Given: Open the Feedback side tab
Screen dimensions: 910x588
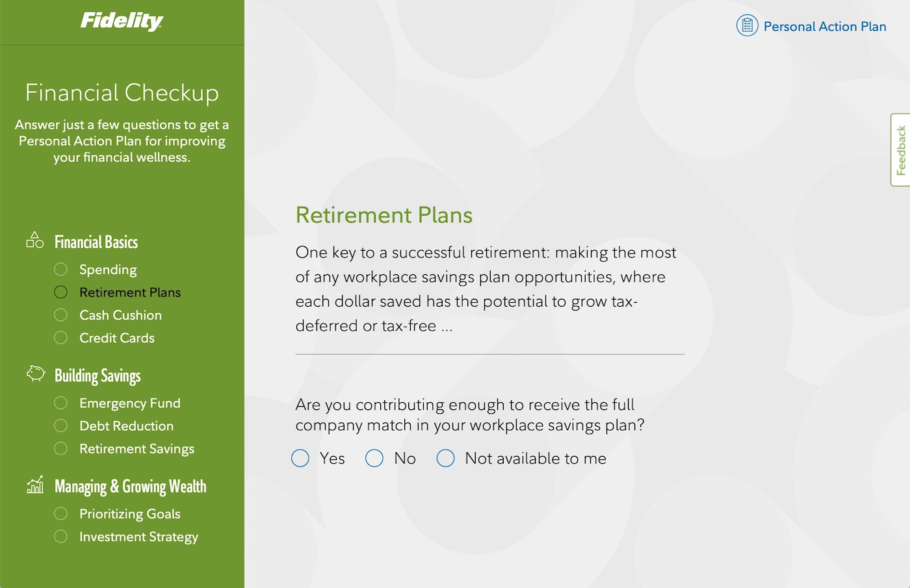Looking at the screenshot, I should 900,150.
